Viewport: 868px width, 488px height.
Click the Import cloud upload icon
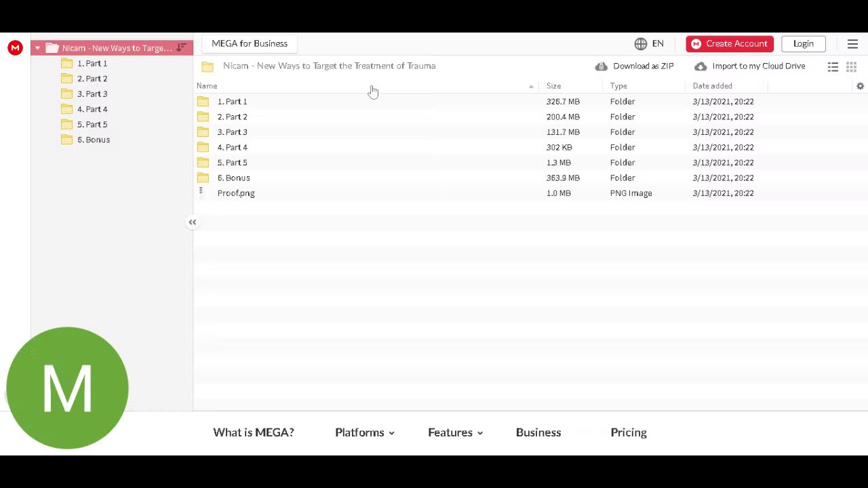tap(701, 66)
